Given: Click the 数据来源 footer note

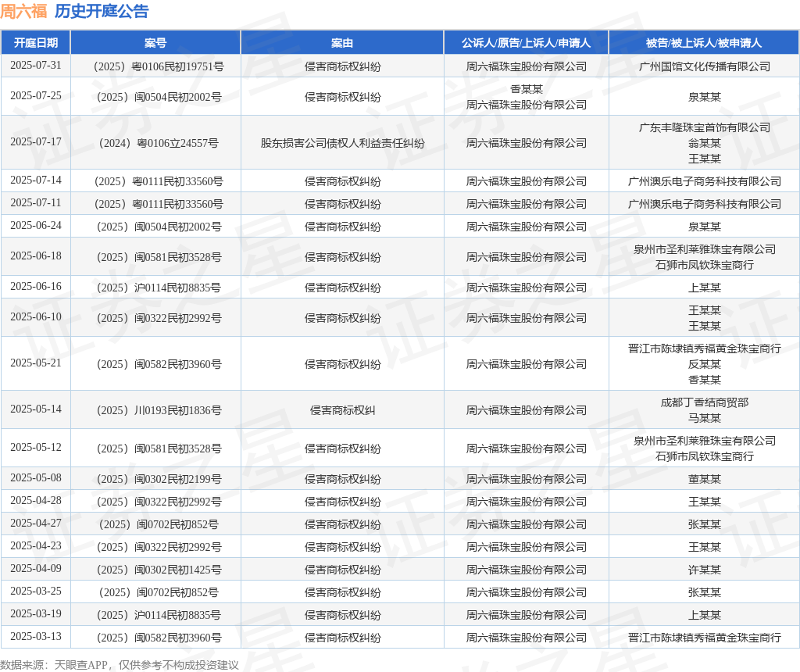Looking at the screenshot, I should [x=120, y=665].
